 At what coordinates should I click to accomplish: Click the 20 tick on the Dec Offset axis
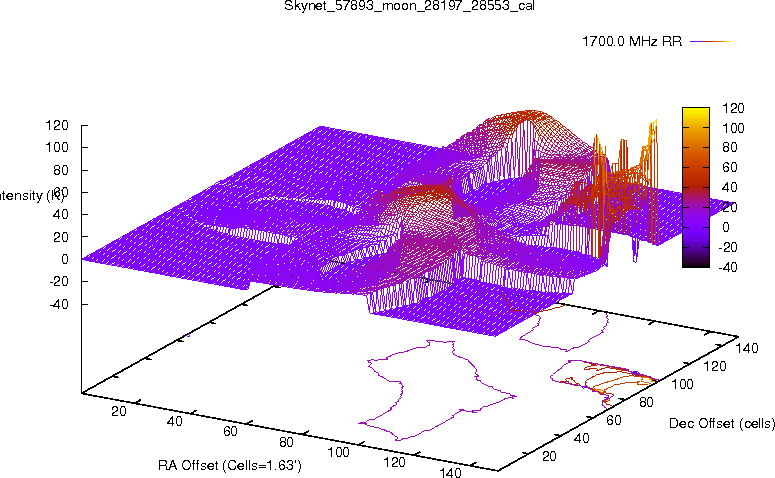(x=550, y=456)
